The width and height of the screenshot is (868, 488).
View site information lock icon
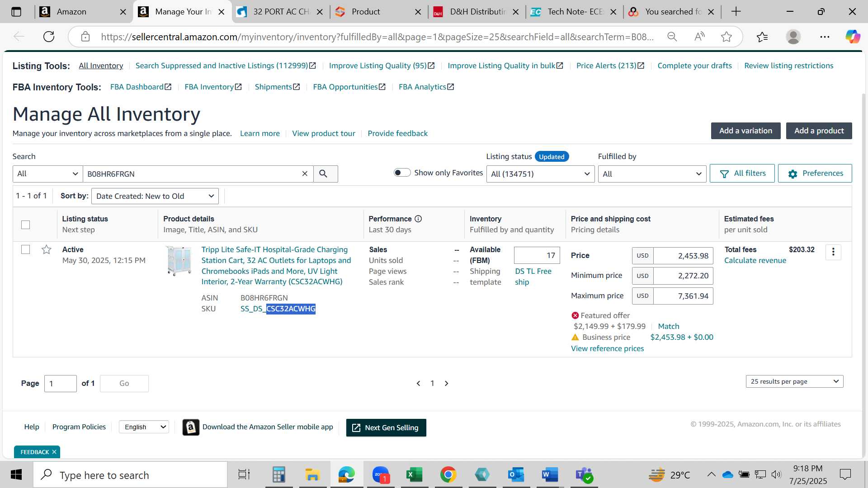point(85,37)
